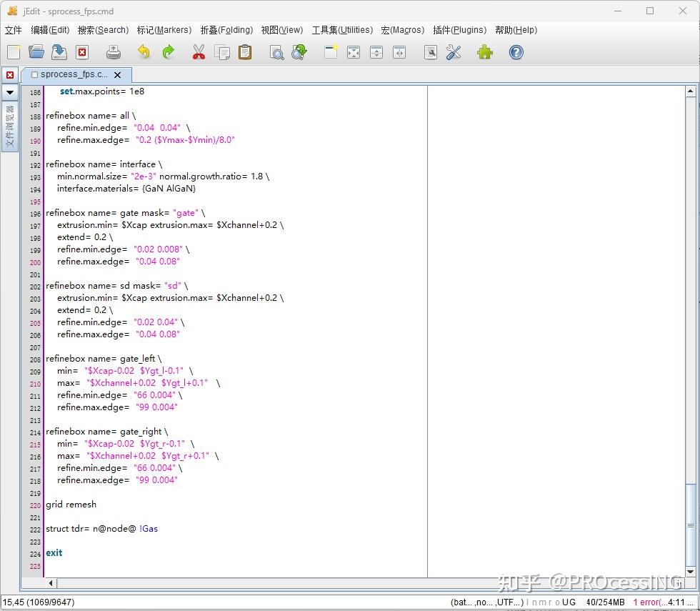Click the vertical scrollbar down arrow

(x=691, y=572)
